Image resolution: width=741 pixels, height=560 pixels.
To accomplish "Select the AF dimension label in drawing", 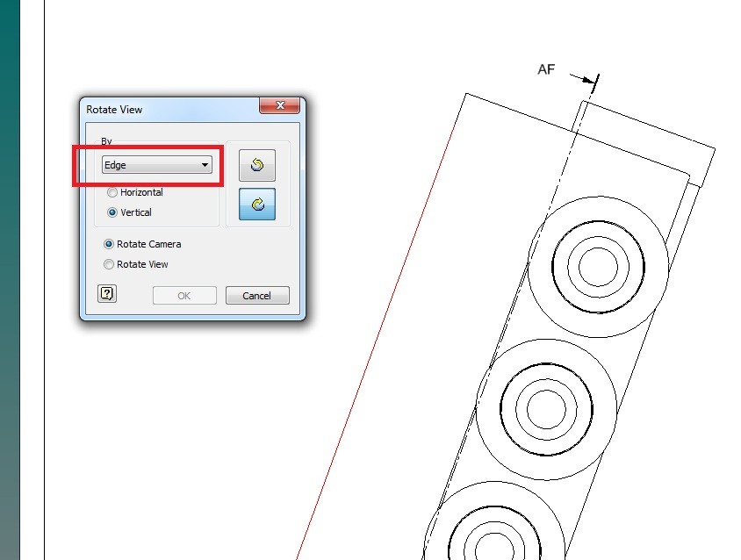I will [546, 69].
